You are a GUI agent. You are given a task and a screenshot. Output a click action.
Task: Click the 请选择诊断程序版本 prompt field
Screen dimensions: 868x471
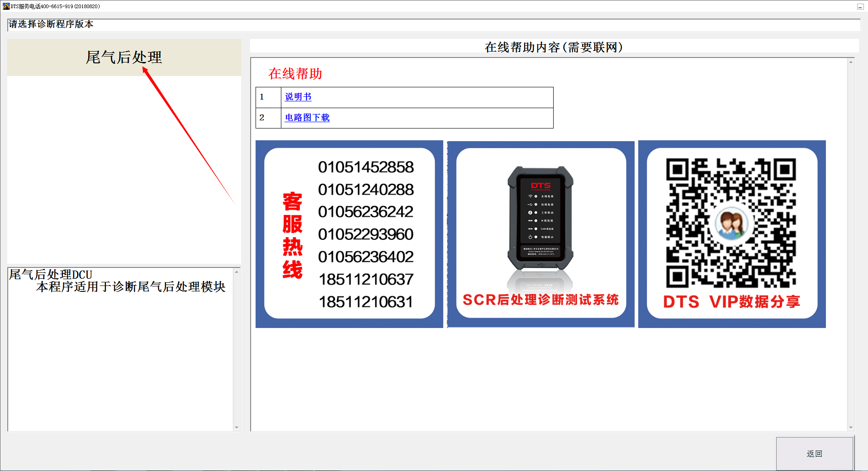434,24
